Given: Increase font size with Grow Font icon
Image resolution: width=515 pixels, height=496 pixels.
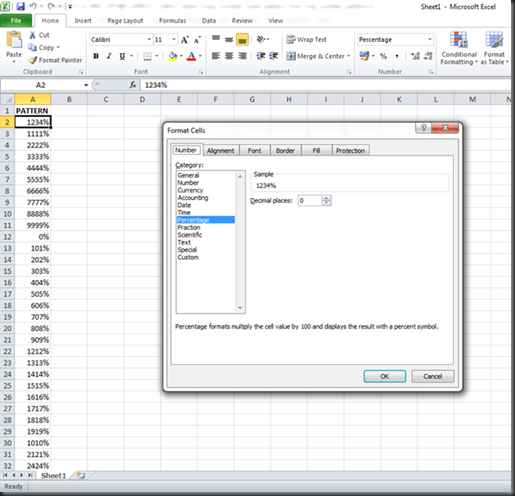Looking at the screenshot, I should (184, 40).
